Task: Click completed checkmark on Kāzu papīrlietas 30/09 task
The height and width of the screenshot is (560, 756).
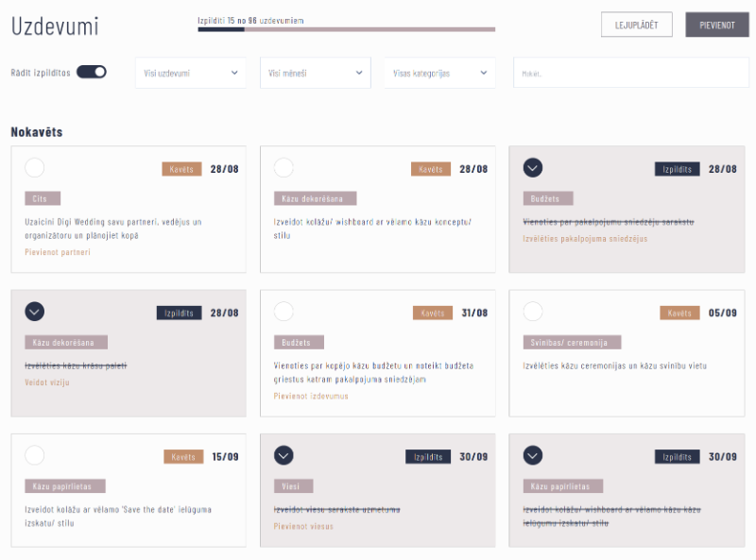Action: coord(533,456)
